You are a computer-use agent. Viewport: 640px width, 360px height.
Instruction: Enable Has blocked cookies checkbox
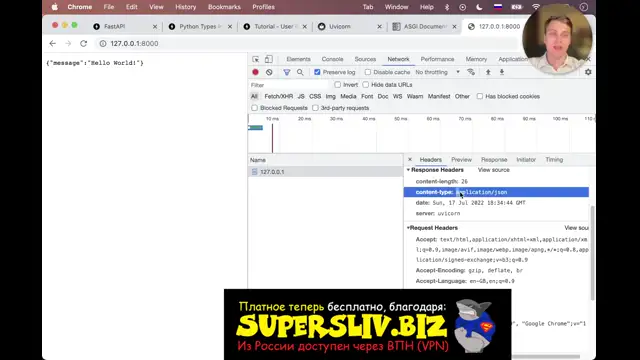(x=480, y=96)
